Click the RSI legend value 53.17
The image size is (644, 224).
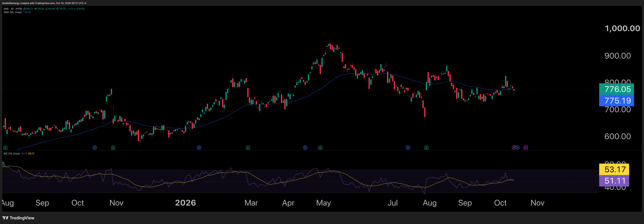pos(31,154)
